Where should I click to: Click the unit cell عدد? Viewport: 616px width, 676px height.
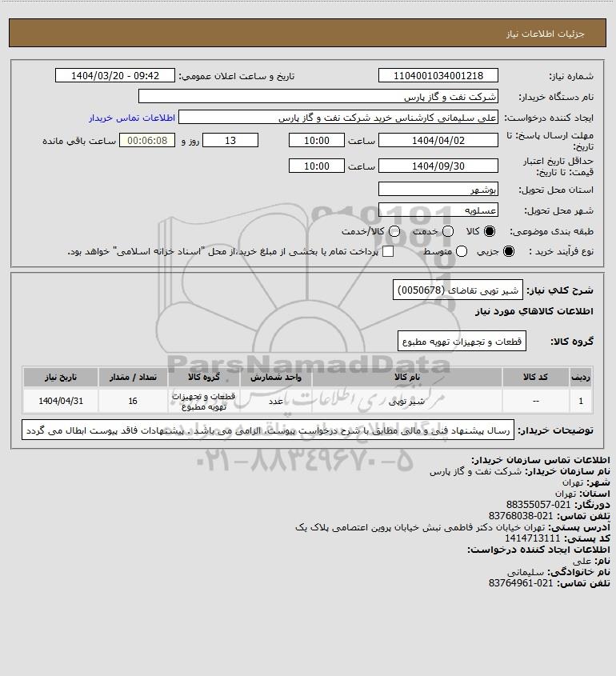(276, 402)
